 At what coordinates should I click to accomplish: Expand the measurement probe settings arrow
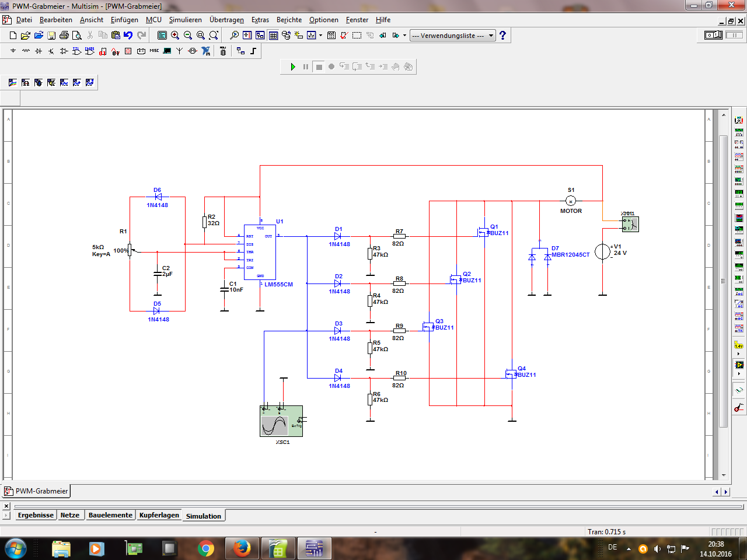[x=739, y=354]
